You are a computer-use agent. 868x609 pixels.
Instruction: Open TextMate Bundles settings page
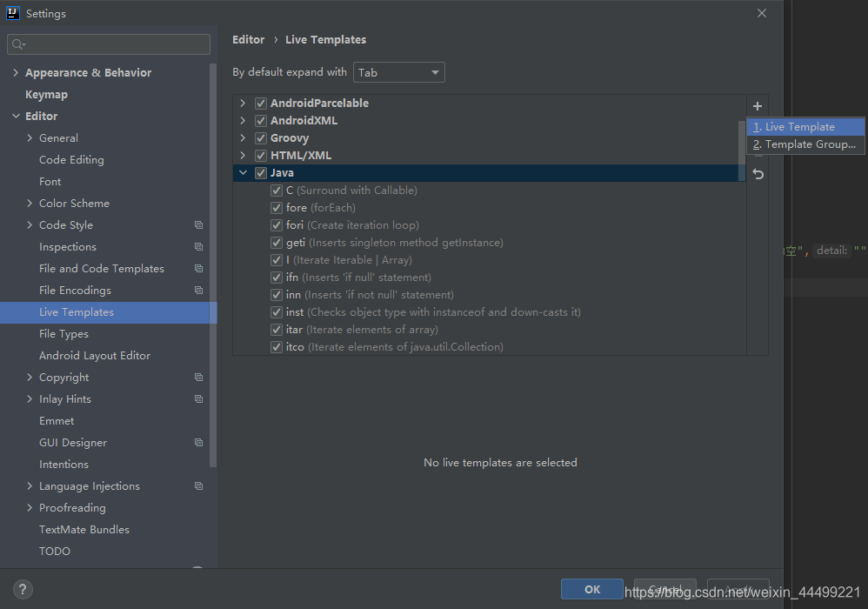84,530
